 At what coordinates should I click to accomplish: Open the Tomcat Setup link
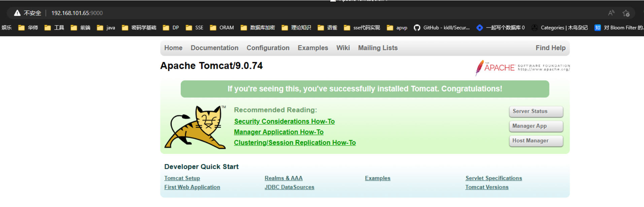pyautogui.click(x=182, y=178)
